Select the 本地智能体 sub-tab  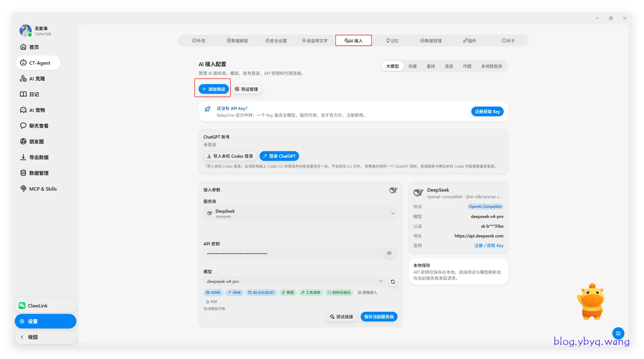pyautogui.click(x=492, y=66)
